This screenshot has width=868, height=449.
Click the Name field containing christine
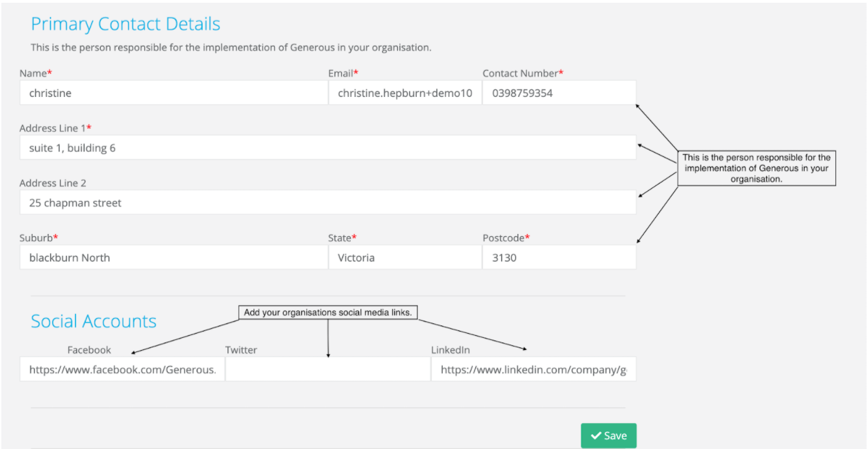click(x=174, y=93)
